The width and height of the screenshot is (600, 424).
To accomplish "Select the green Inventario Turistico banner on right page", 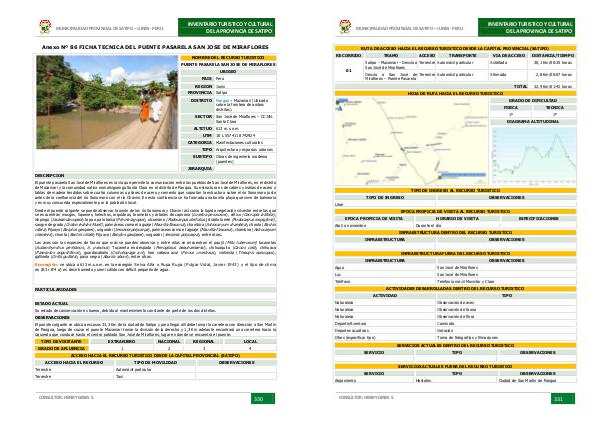I will point(527,27).
